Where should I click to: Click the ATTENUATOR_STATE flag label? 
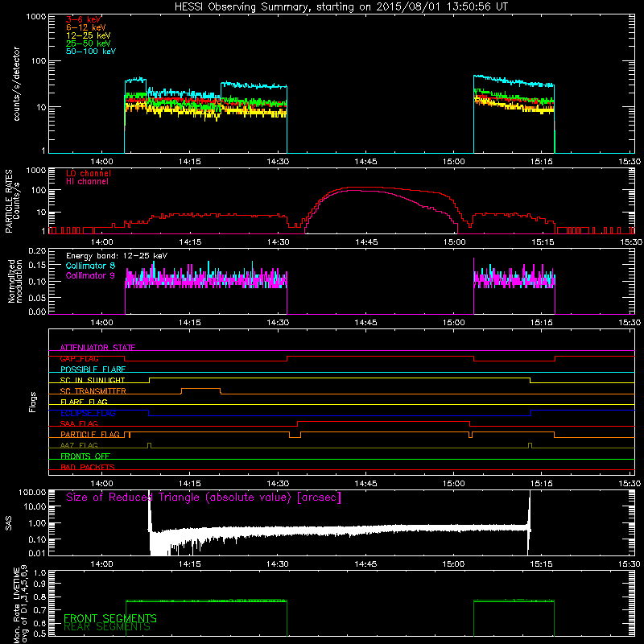[x=97, y=348]
